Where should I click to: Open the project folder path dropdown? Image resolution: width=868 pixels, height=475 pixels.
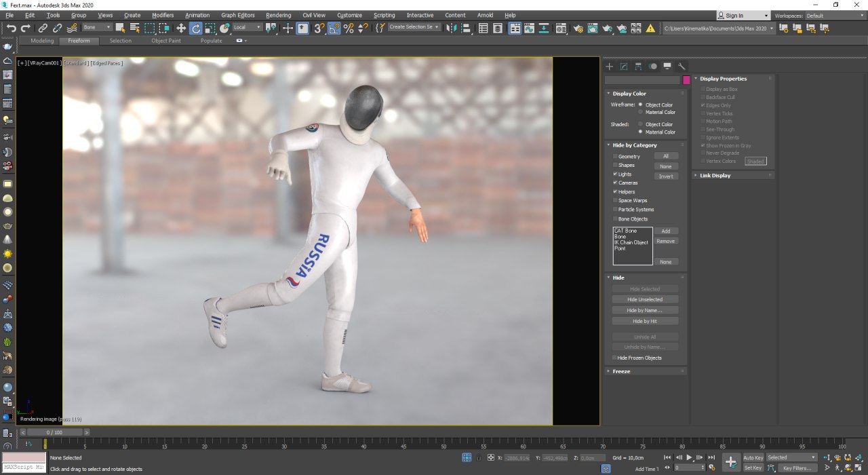click(719, 28)
